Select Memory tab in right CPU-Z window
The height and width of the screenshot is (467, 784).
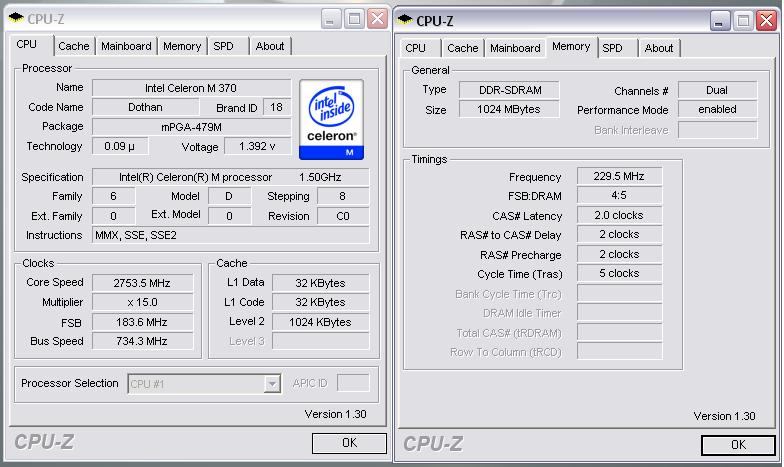[x=571, y=46]
